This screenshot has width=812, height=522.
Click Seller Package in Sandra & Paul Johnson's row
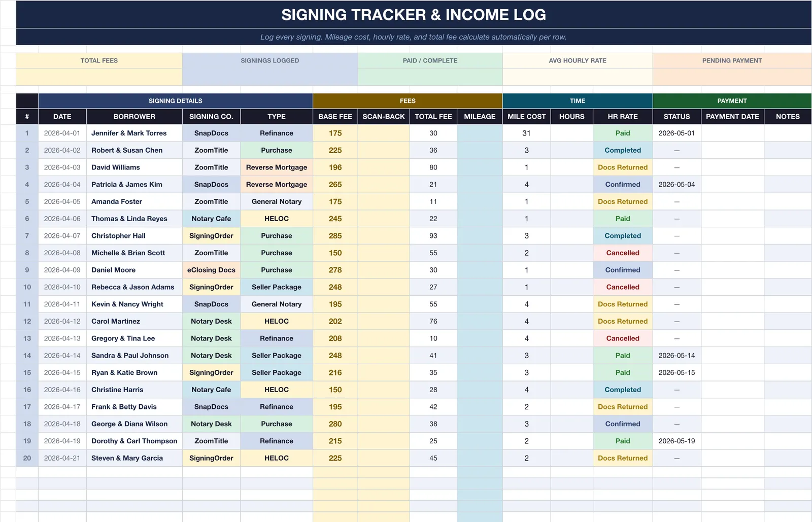[x=277, y=356]
